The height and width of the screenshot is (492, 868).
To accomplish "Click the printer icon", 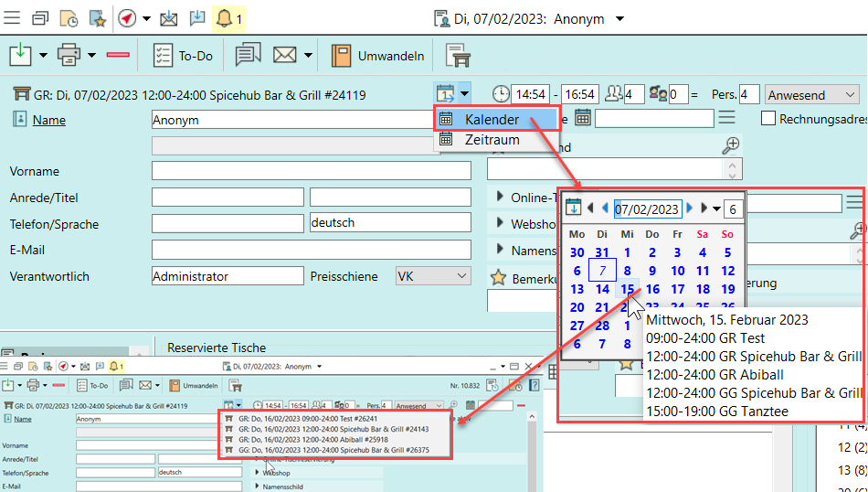I will click(69, 56).
